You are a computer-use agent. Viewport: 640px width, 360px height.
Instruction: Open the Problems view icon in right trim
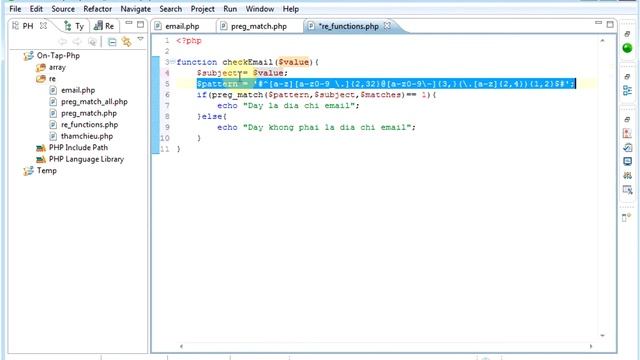click(x=627, y=133)
